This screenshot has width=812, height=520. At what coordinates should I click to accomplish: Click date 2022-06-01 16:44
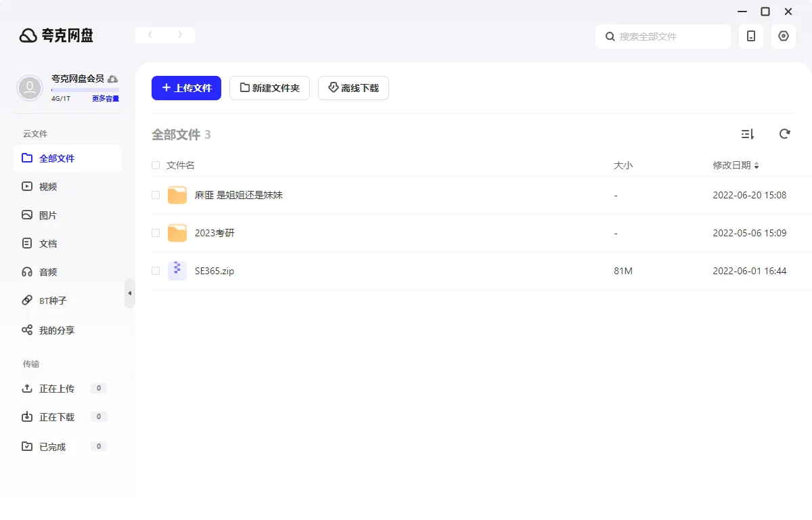coord(750,271)
